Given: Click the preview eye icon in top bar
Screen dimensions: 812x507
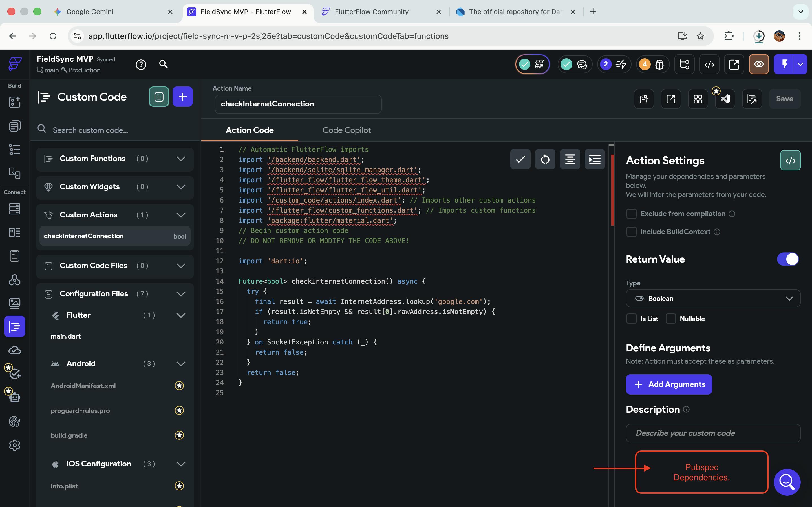Looking at the screenshot, I should pyautogui.click(x=759, y=64).
